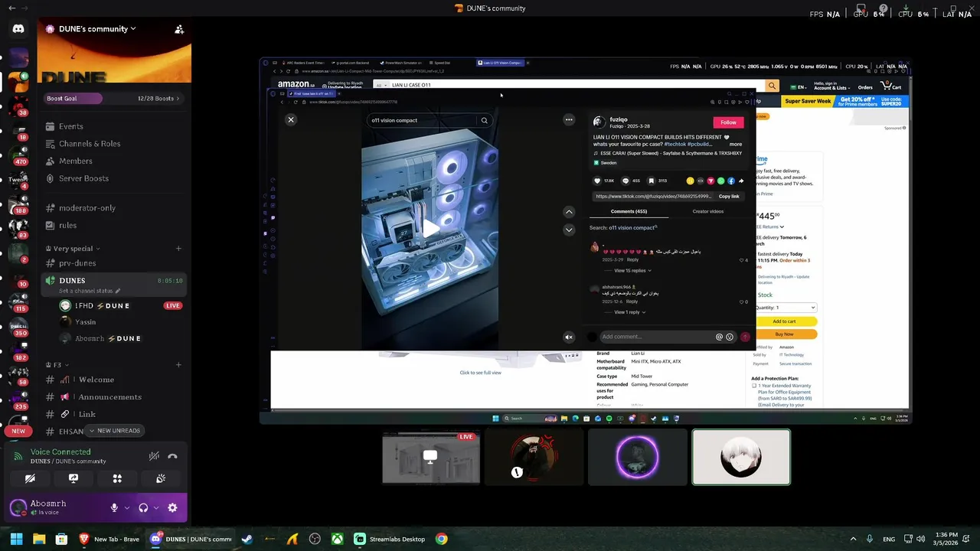Go to previous TikTok video arrow
Image resolution: width=980 pixels, height=551 pixels.
569,212
